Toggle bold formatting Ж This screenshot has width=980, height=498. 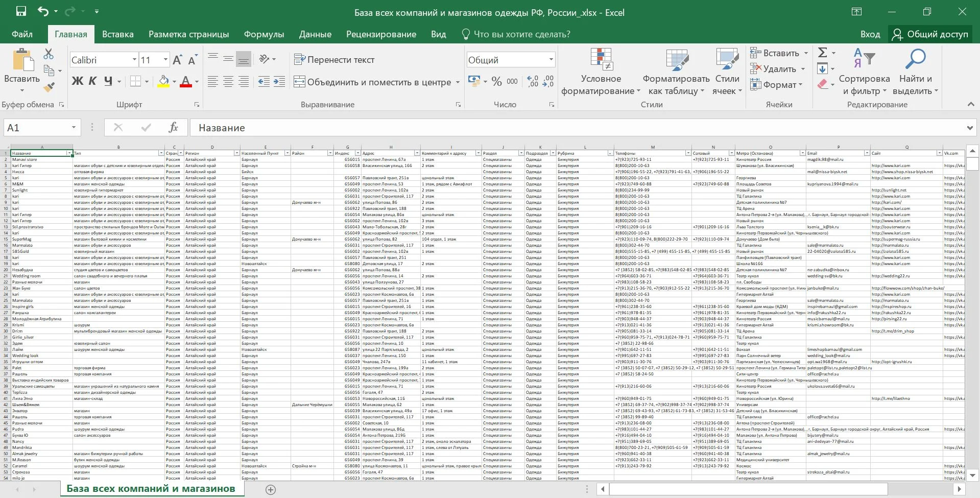coord(77,81)
